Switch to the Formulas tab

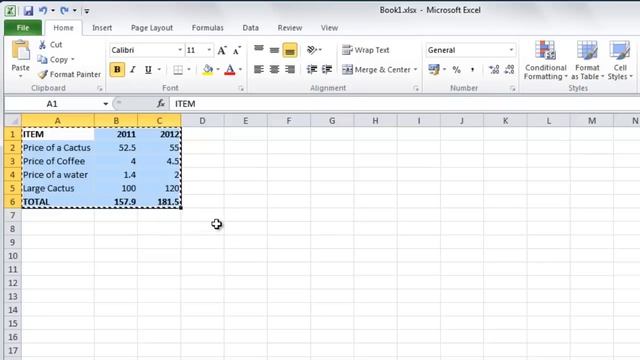click(x=208, y=28)
